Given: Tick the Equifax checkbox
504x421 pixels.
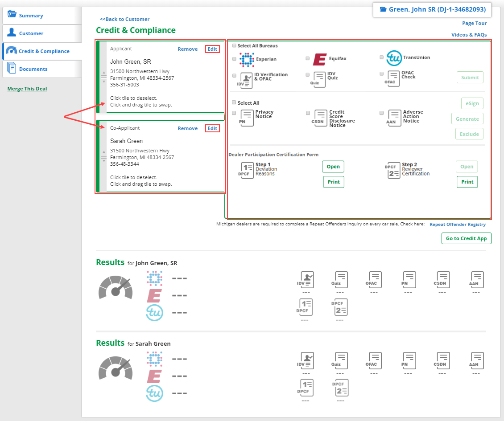Looking at the screenshot, I should tap(308, 58).
